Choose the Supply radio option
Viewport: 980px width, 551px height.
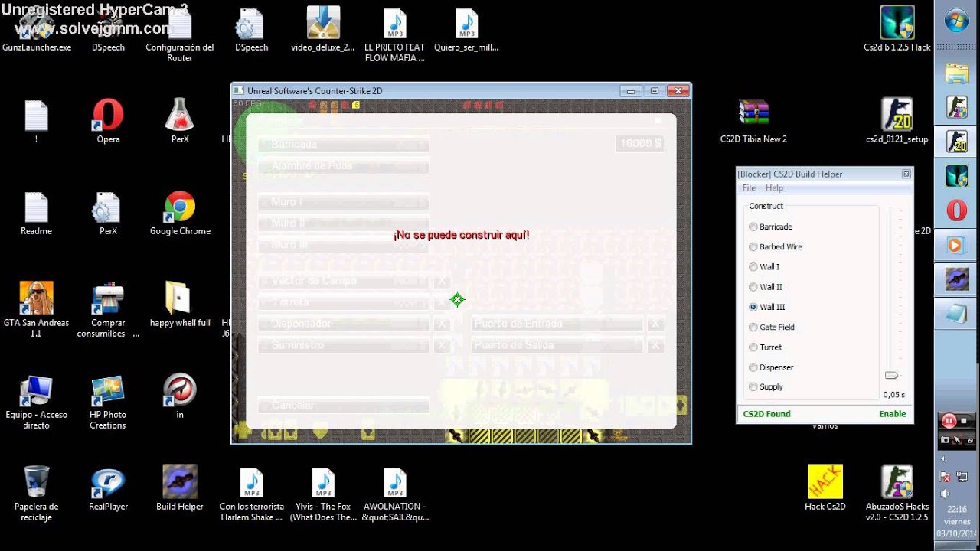766,386
